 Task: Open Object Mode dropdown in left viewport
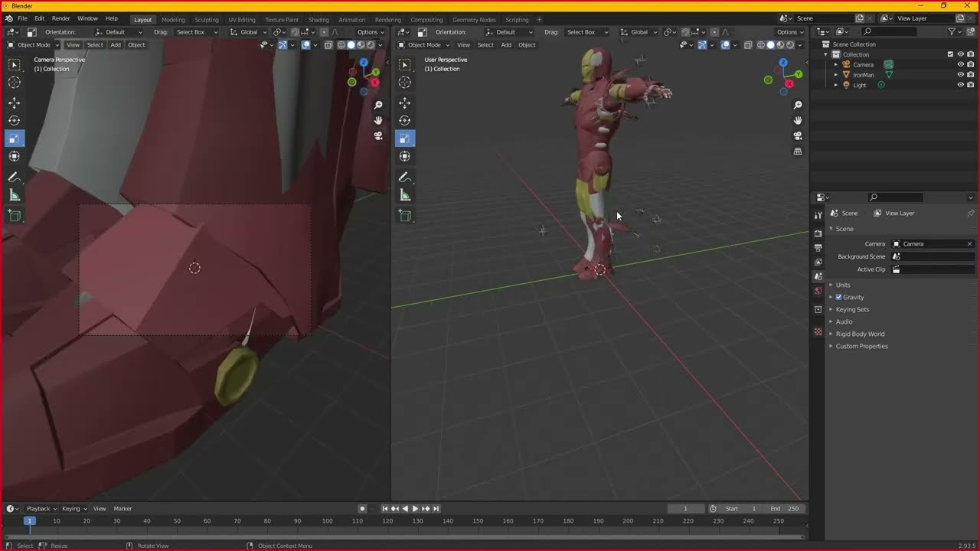33,44
